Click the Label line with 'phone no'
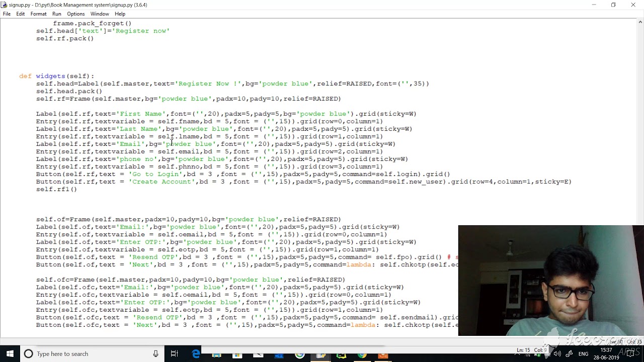This screenshot has height=362, width=644. tap(222, 159)
